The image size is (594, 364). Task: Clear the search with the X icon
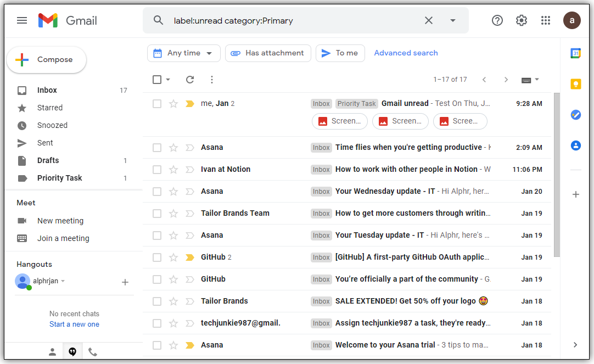click(x=428, y=20)
